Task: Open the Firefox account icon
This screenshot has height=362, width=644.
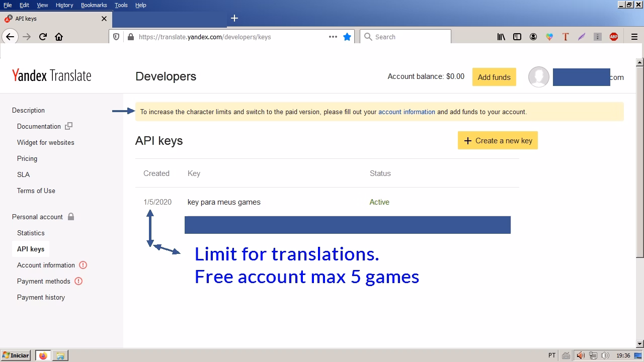Action: 533,37
